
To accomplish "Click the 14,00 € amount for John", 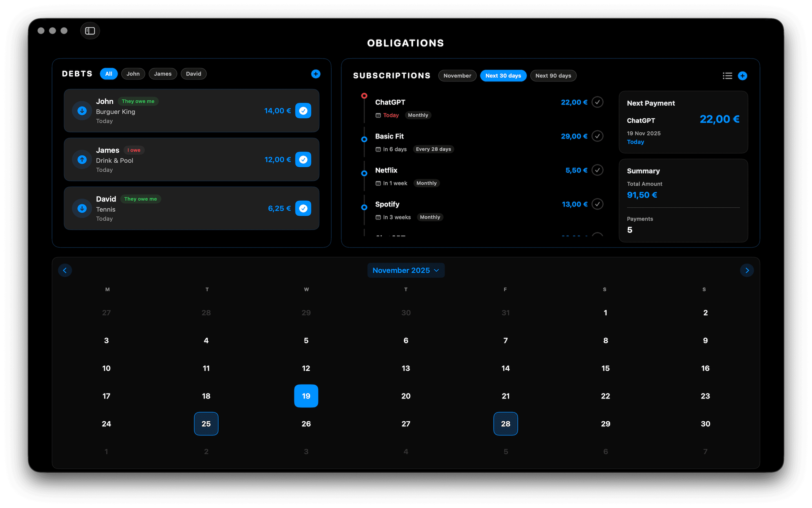I will tap(277, 111).
